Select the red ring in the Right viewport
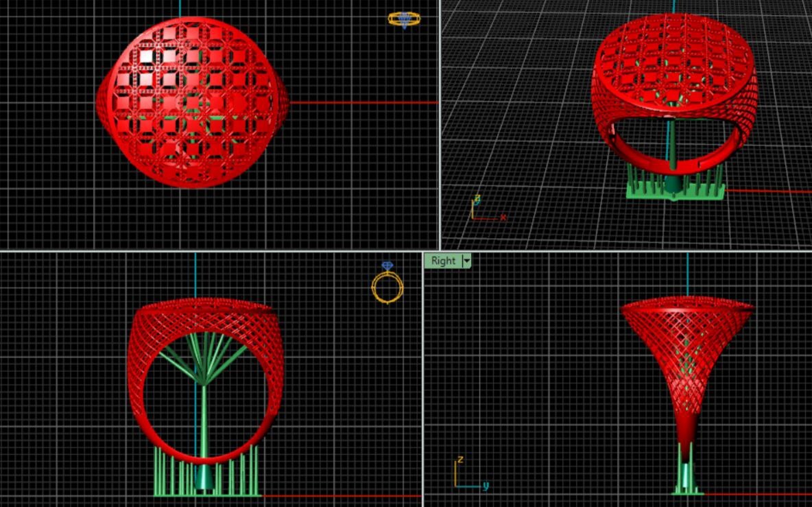The image size is (812, 507). (x=687, y=378)
